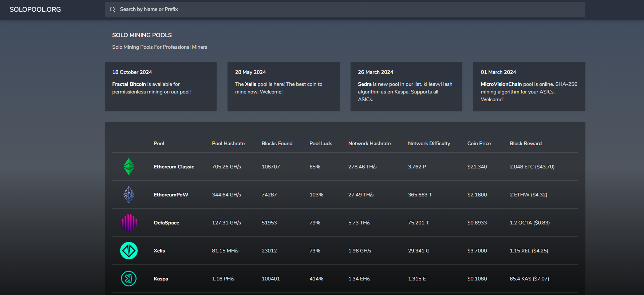The width and height of the screenshot is (644, 295).
Task: Click Ethereum Classic hashrate 705.26 GH/s
Action: (x=226, y=167)
